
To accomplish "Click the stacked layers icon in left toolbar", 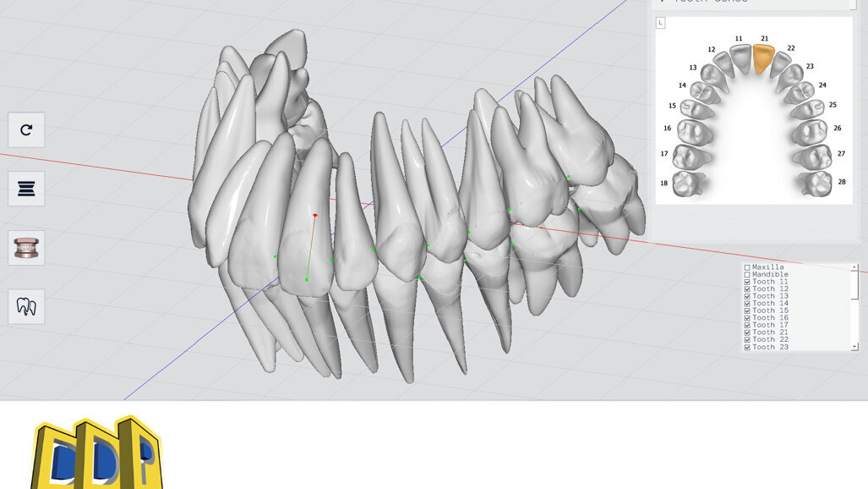I will [26, 189].
